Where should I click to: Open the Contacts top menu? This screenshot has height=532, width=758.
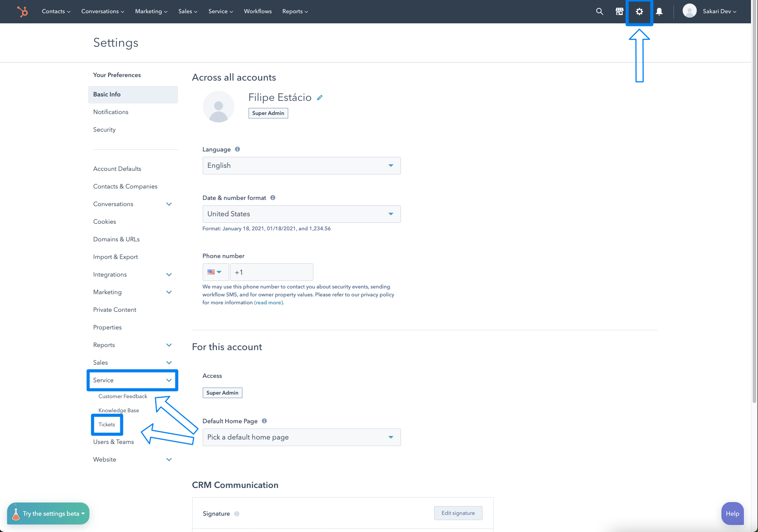(56, 11)
